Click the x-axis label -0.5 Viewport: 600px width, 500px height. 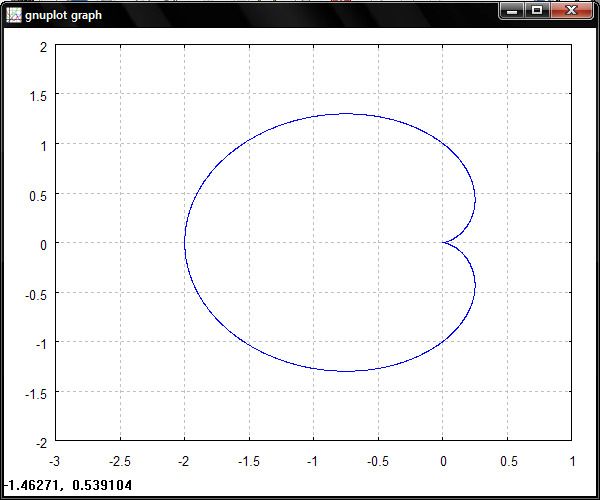pos(378,461)
